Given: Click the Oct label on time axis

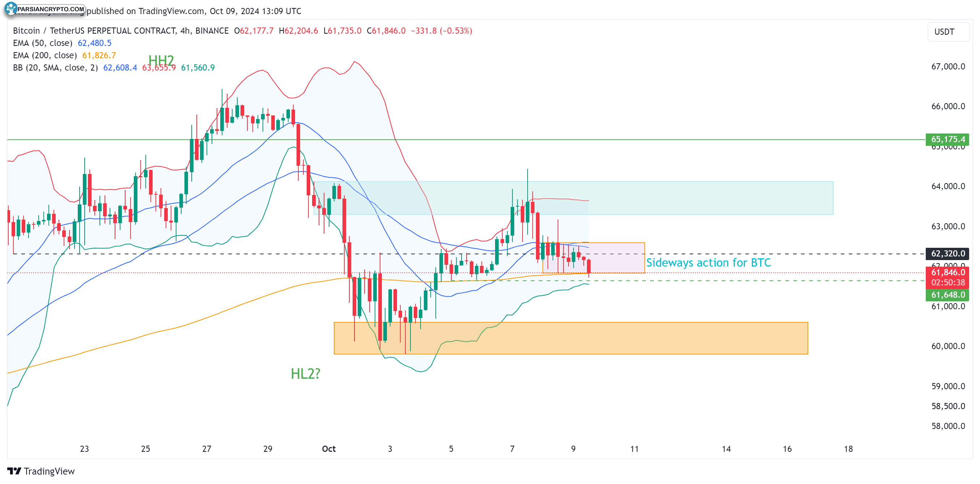Looking at the screenshot, I should tap(329, 449).
